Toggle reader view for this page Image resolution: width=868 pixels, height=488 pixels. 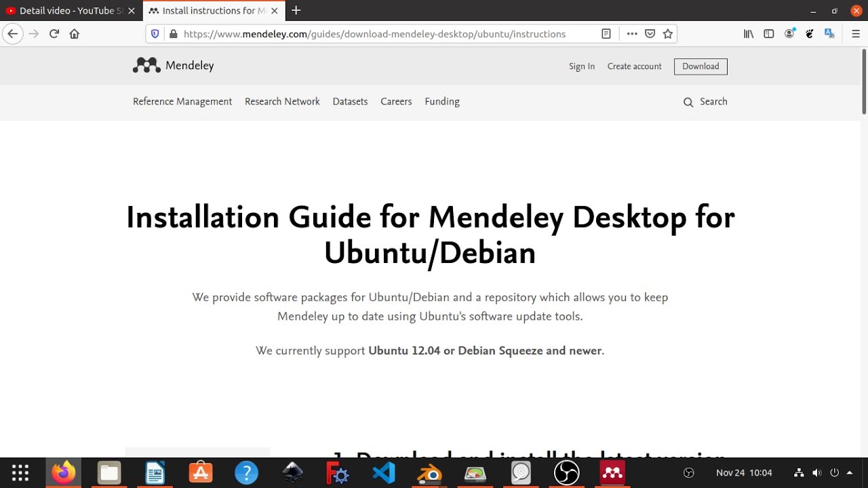606,34
